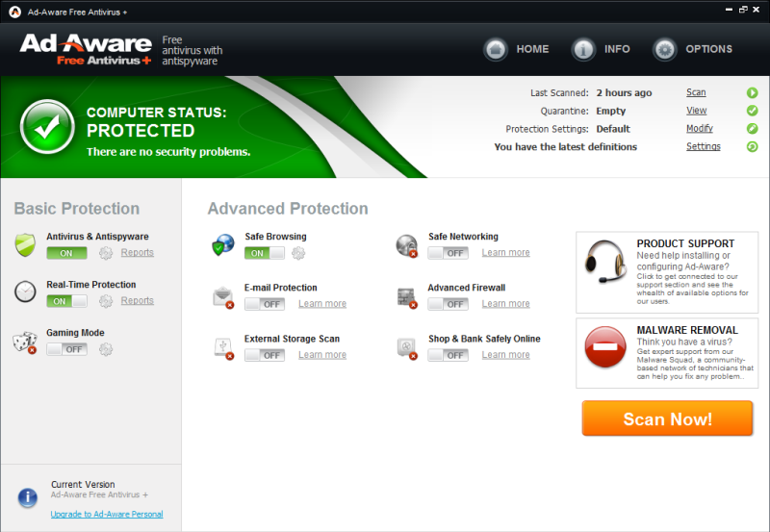Turn on the Advanced Firewall switch

coord(448,304)
